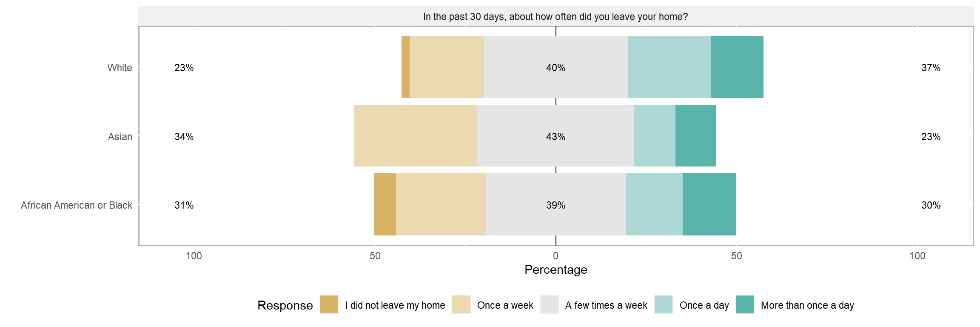Click the "I did not leave my home" legend swatch
980x327 pixels.
329,304
